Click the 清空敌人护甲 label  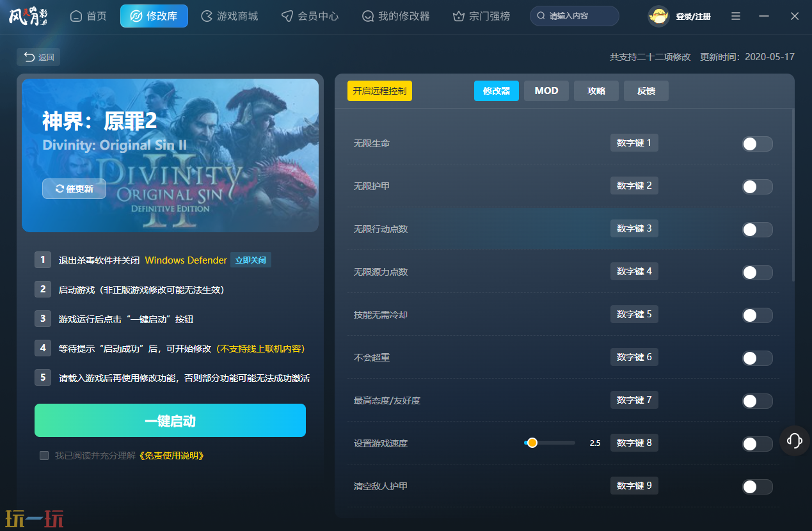pos(381,486)
